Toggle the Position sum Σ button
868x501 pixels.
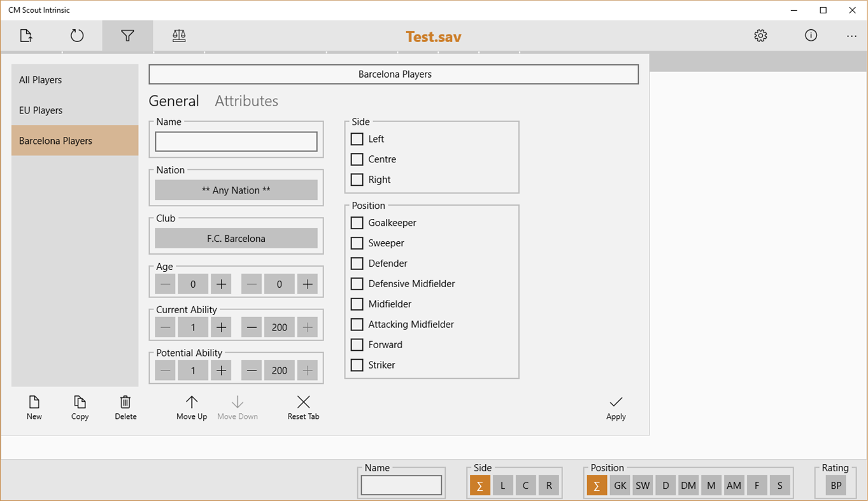597,486
